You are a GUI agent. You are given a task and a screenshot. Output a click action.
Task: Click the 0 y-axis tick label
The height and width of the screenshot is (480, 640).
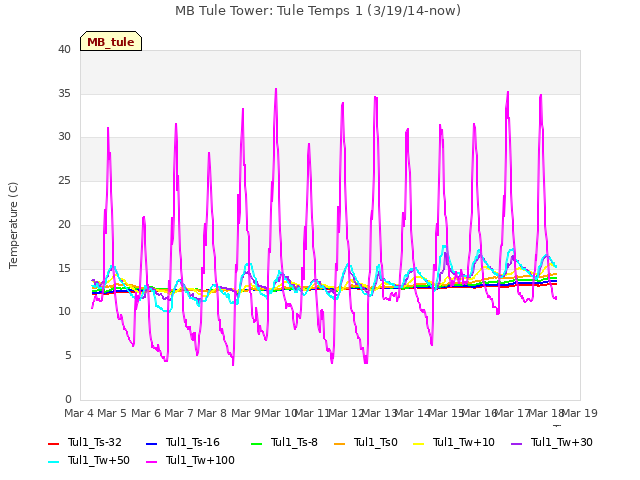tap(68, 399)
